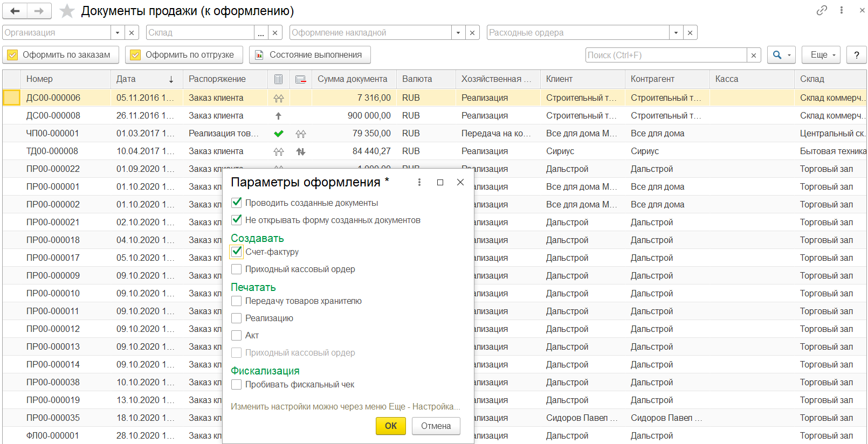Clear the Склад filter field
This screenshot has width=868, height=444.
pos(275,32)
